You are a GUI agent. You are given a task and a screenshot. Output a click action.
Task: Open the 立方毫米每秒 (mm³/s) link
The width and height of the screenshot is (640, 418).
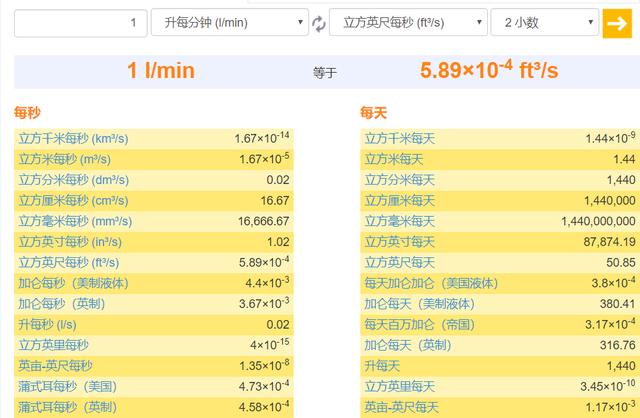coord(75,221)
